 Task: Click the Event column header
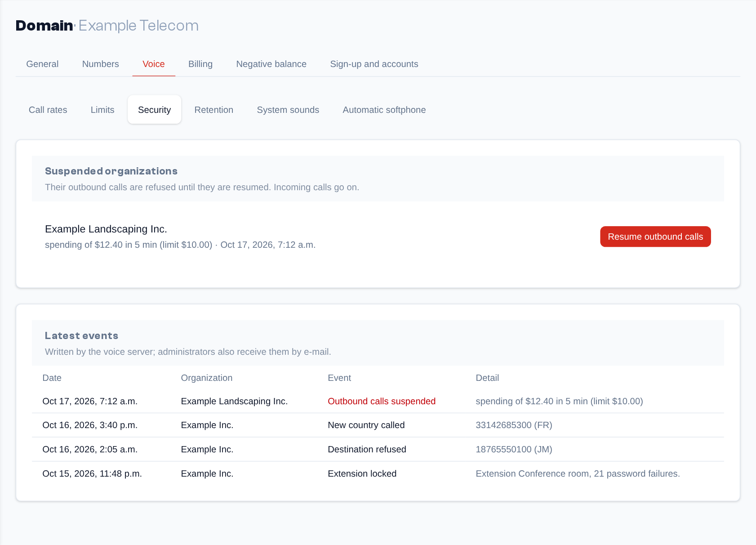[x=339, y=378]
